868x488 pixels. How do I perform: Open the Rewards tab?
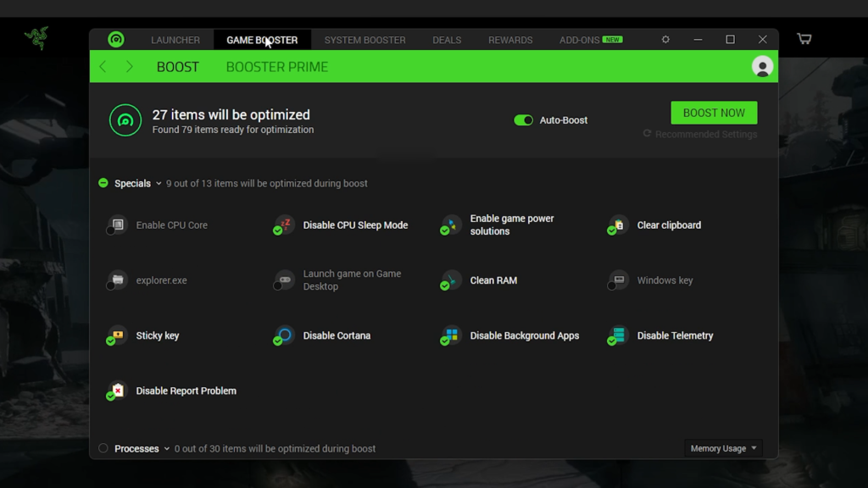pyautogui.click(x=510, y=40)
